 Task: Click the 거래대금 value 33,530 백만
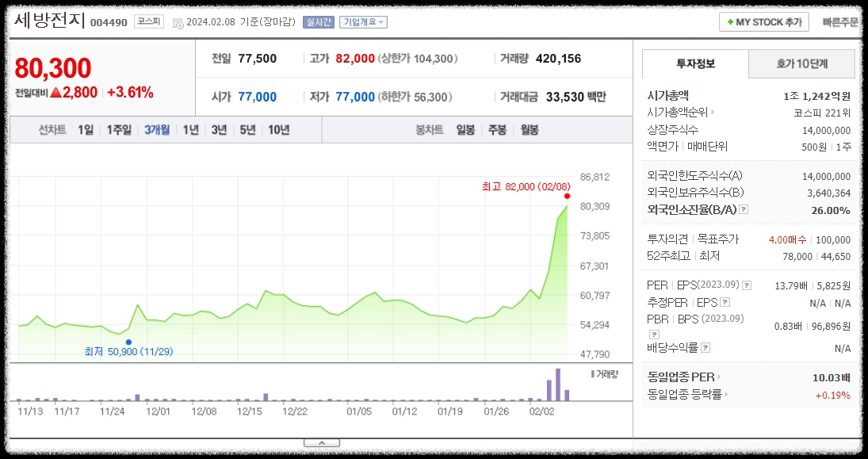coord(575,97)
